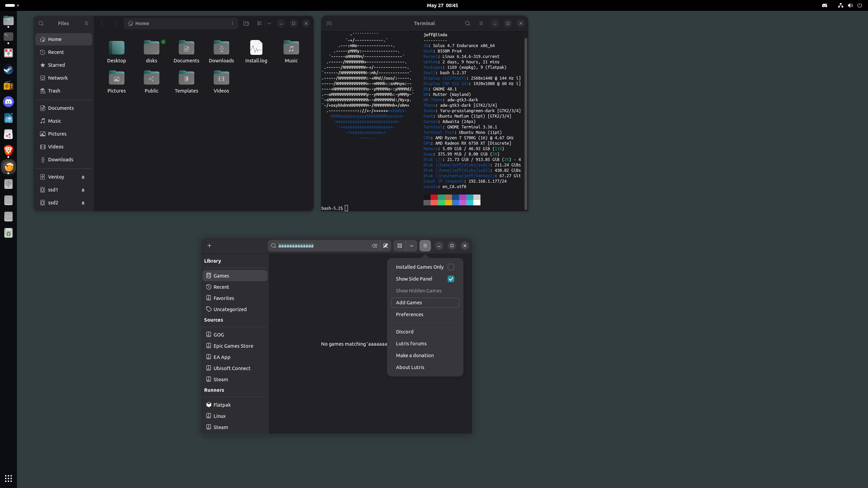Open Brave browser from the dock
The image size is (868, 488).
coord(8,150)
